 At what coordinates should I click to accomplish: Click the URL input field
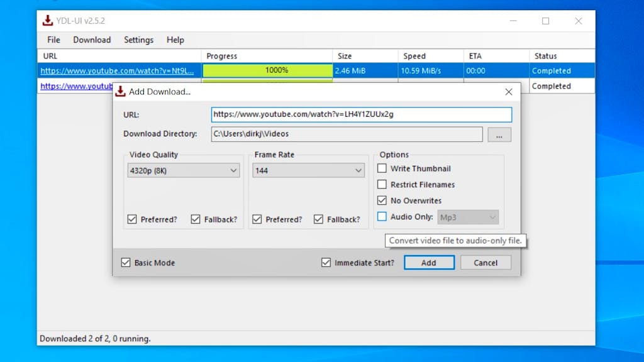pyautogui.click(x=362, y=114)
